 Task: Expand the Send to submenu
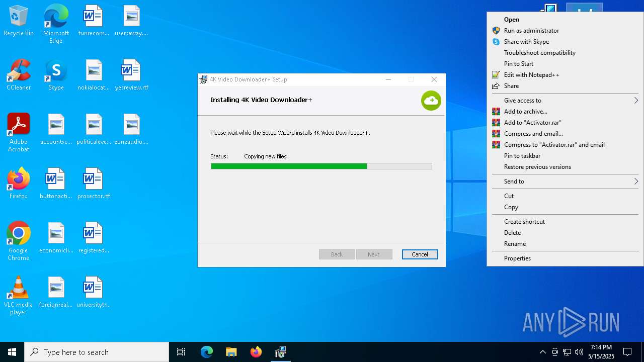tap(565, 182)
